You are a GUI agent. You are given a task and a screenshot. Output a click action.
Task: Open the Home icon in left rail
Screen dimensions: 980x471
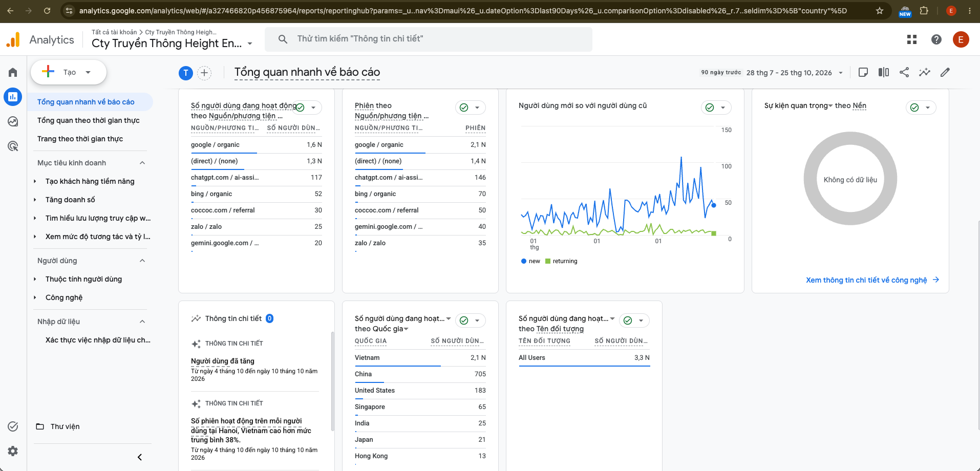click(x=13, y=72)
